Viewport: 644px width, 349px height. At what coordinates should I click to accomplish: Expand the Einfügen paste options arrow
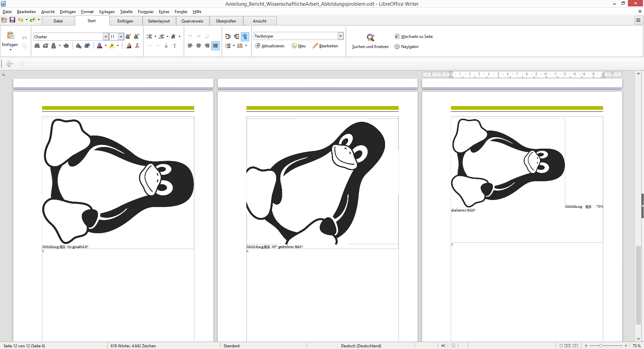[x=10, y=50]
